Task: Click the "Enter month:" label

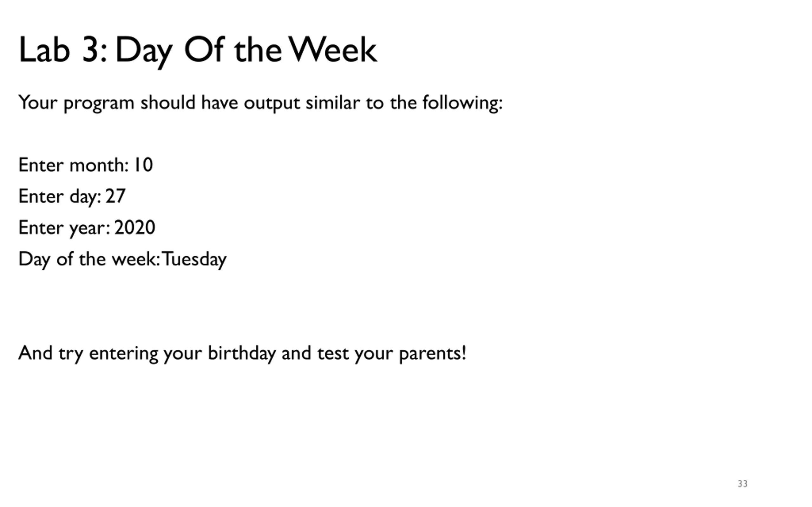Action: click(x=74, y=165)
